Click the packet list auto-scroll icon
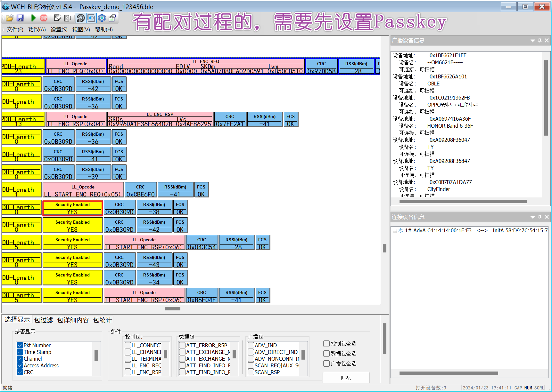 pos(68,18)
